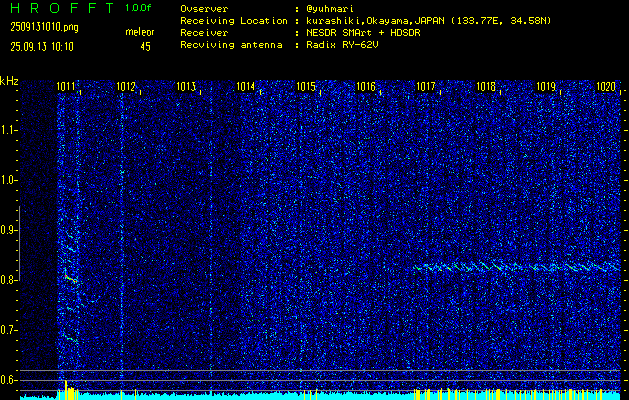Screen dimensions: 629x400
Task: Click the 0.7 kHz frequency label
Action: 7,330
